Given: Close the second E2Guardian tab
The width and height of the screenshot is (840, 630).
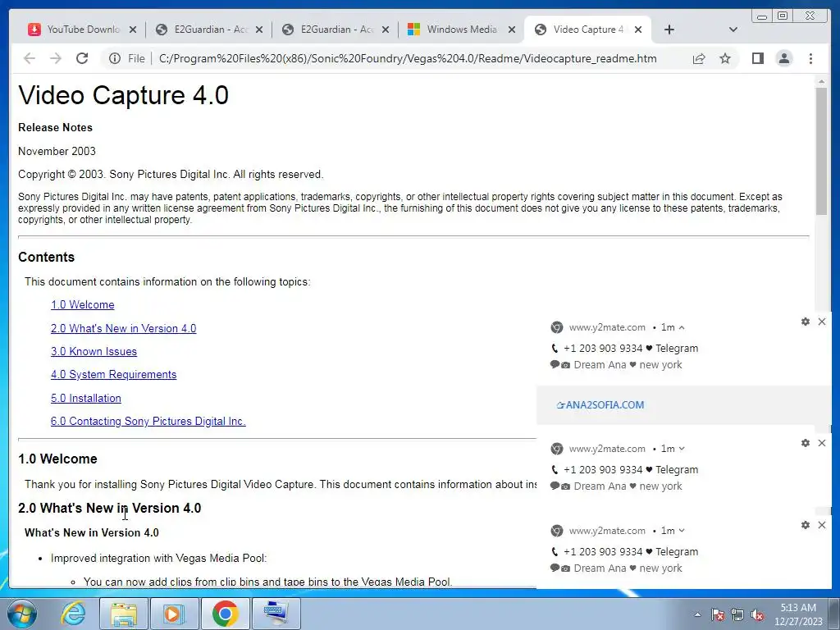Looking at the screenshot, I should pos(386,30).
